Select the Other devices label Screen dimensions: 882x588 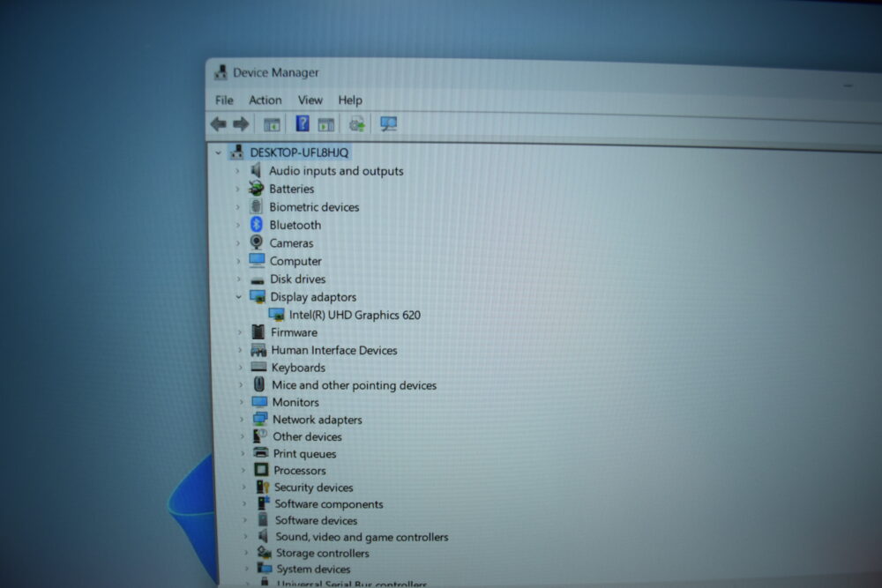tap(307, 436)
